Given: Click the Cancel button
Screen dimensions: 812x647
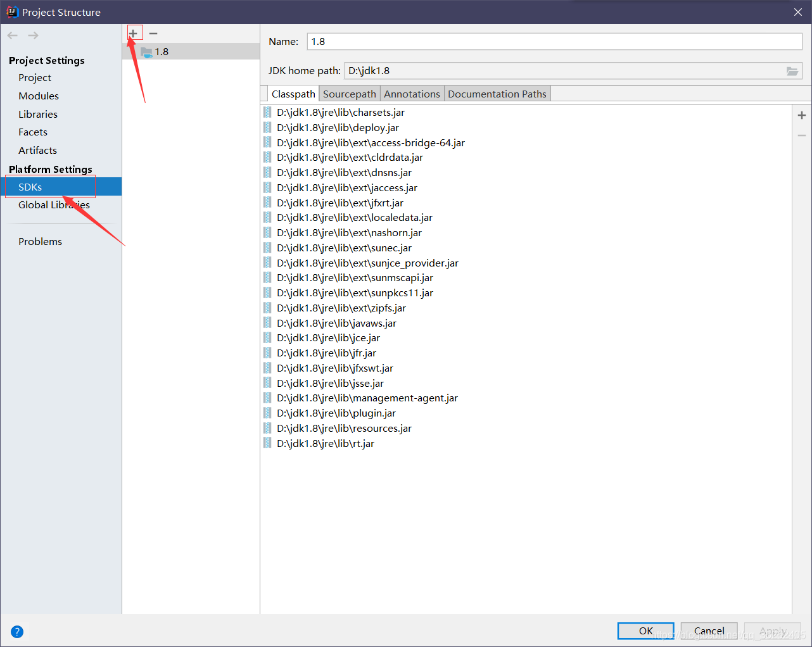Looking at the screenshot, I should coord(709,631).
